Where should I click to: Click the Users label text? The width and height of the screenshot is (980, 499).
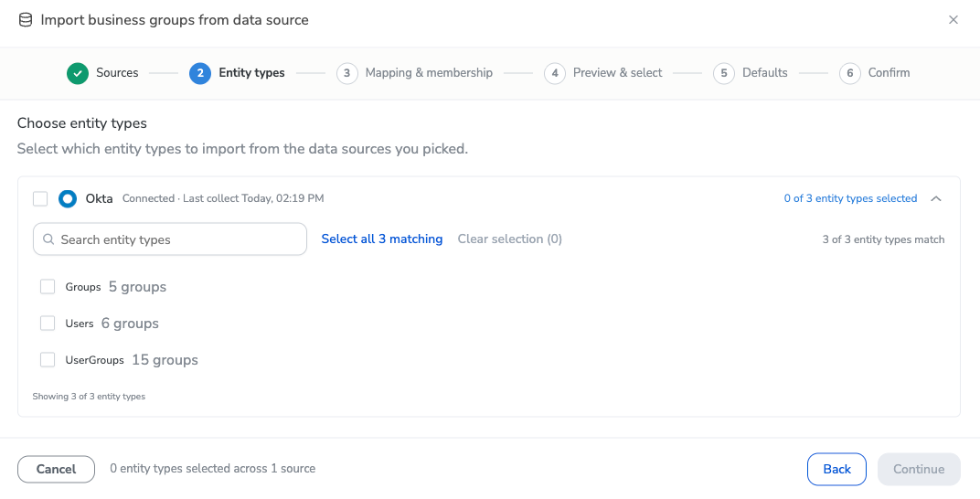pyautogui.click(x=80, y=324)
